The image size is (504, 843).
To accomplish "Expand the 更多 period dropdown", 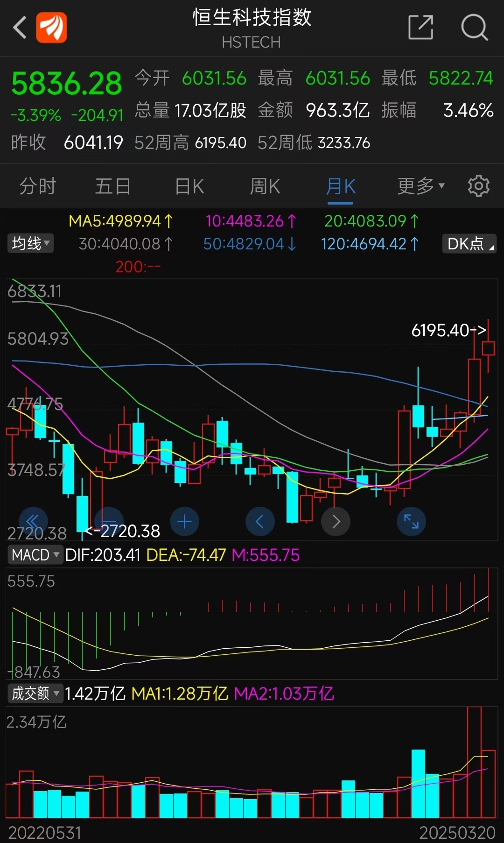I will coord(421,186).
